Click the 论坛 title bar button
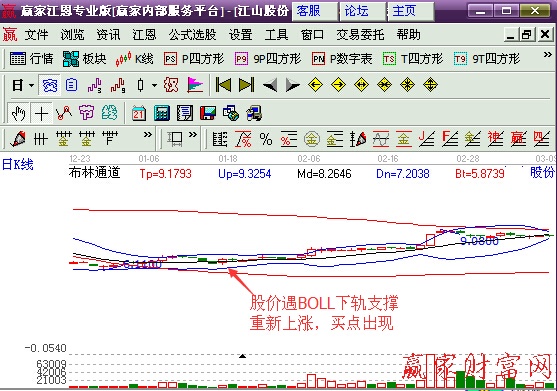Viewport: 557px width, 391px height. coord(363,11)
